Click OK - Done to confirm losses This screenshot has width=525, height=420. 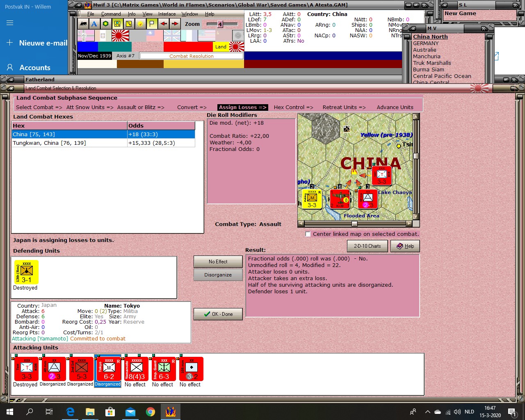point(218,314)
